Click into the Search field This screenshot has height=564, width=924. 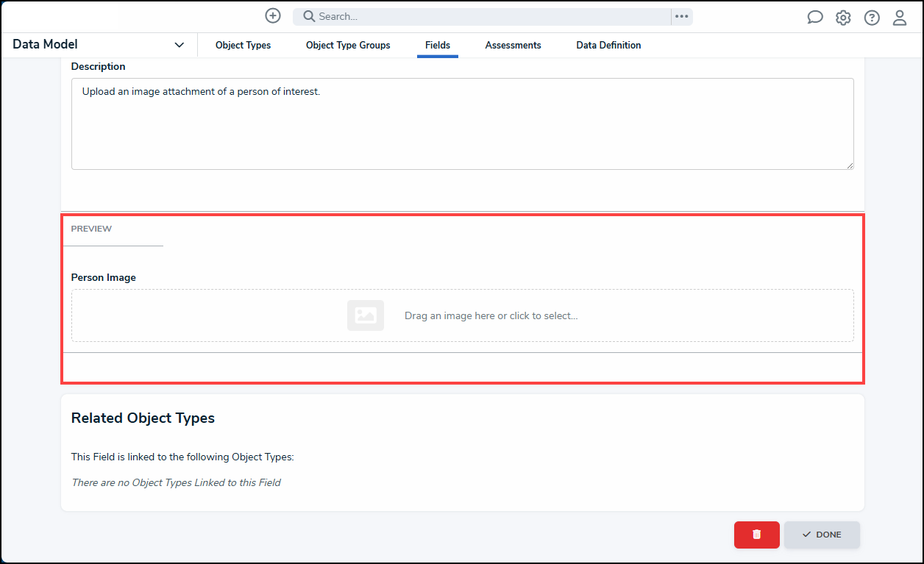pyautogui.click(x=486, y=16)
